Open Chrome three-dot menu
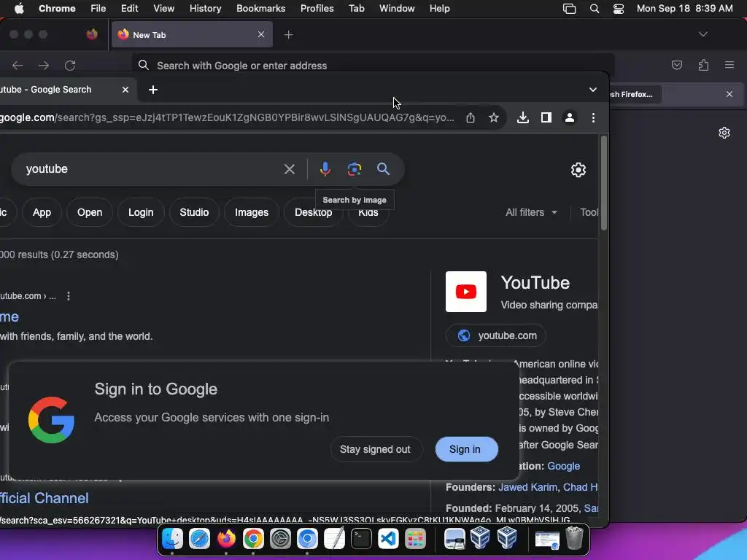The height and width of the screenshot is (560, 747). (593, 117)
